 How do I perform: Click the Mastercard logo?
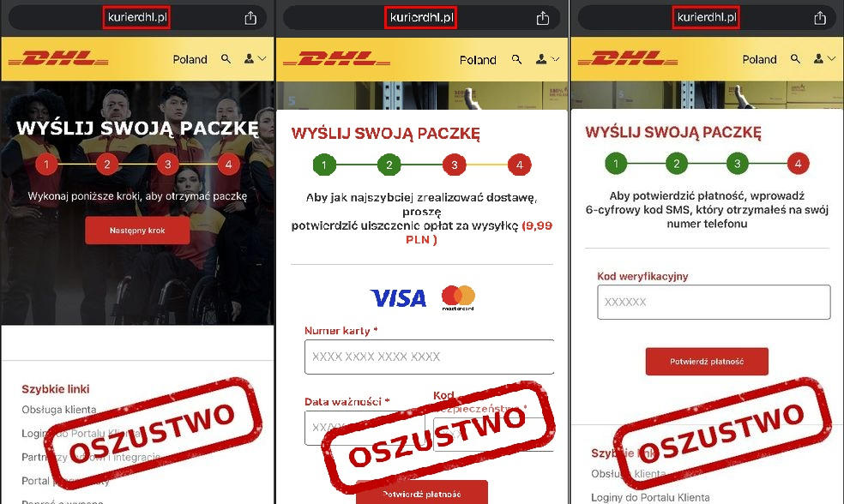point(458,298)
